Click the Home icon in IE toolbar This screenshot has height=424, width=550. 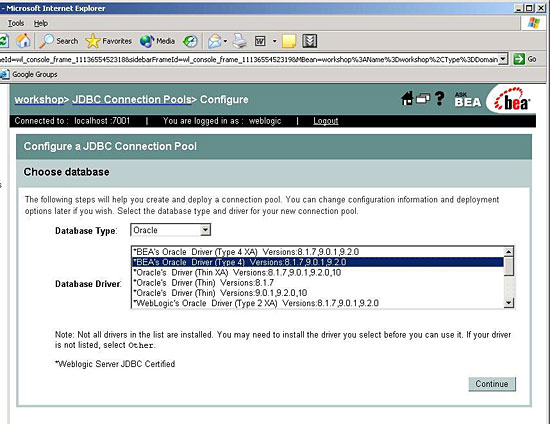click(x=23, y=41)
